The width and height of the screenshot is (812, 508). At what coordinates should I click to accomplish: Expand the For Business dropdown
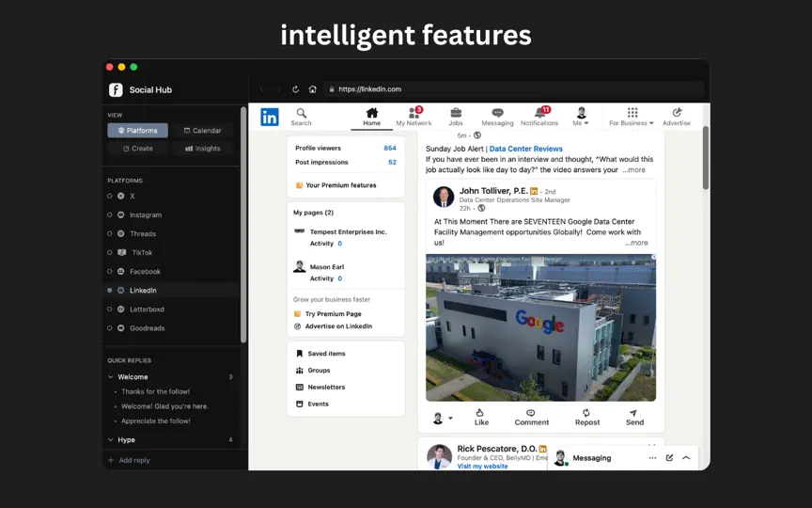(x=632, y=118)
